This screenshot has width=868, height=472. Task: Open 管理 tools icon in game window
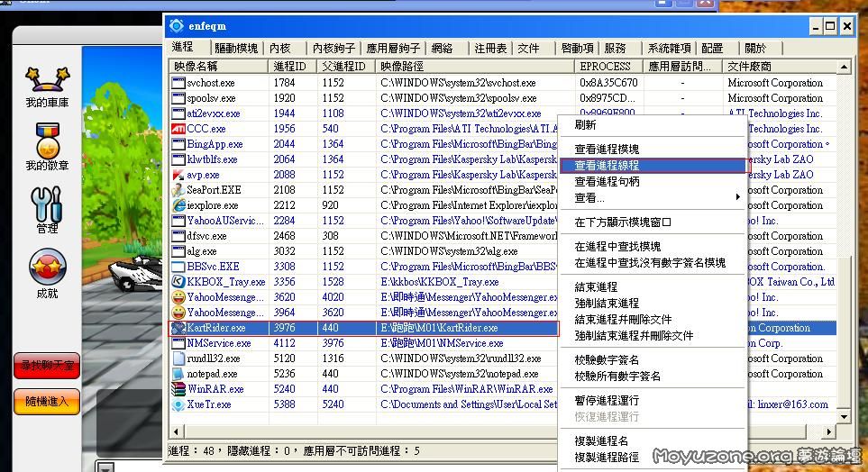[47, 210]
